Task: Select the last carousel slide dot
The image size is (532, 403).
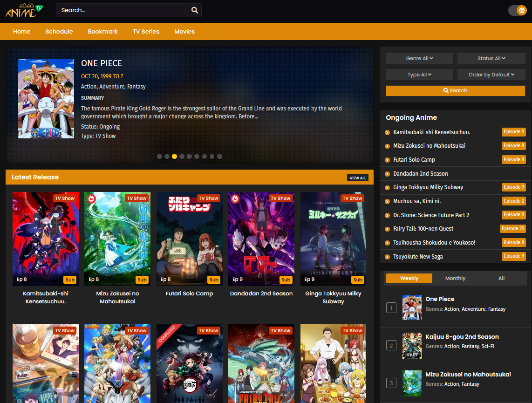Action: pyautogui.click(x=219, y=157)
